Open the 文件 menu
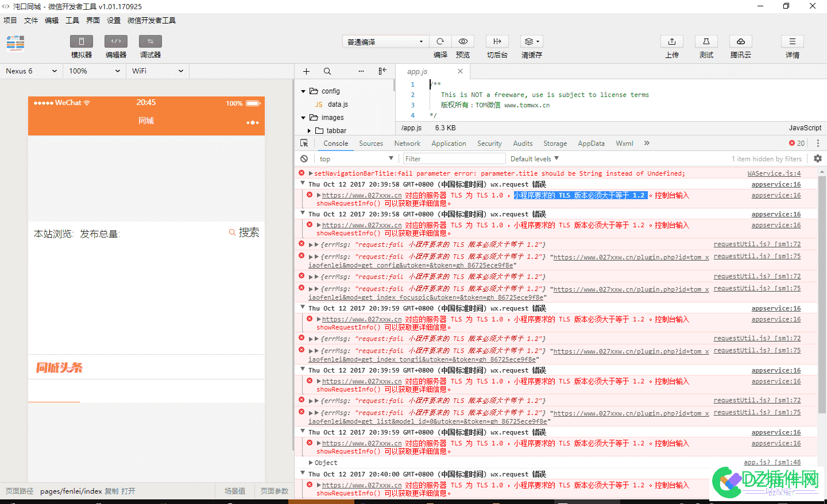The image size is (827, 504). click(x=31, y=21)
